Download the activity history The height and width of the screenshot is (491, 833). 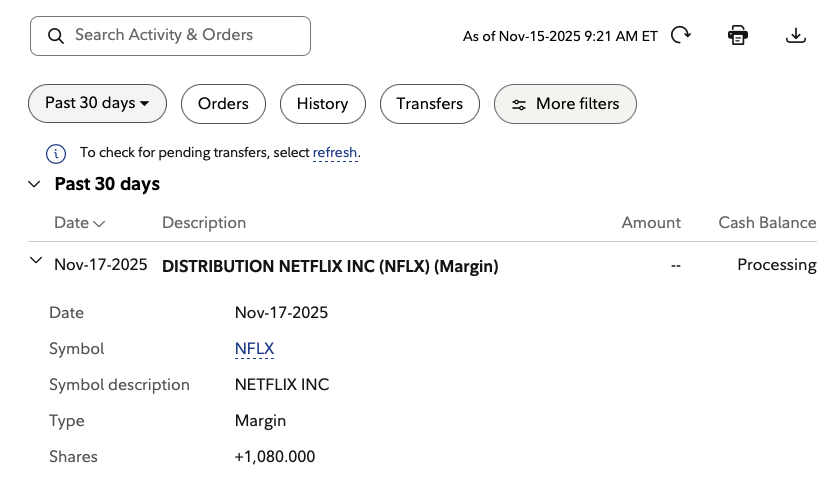[796, 35]
